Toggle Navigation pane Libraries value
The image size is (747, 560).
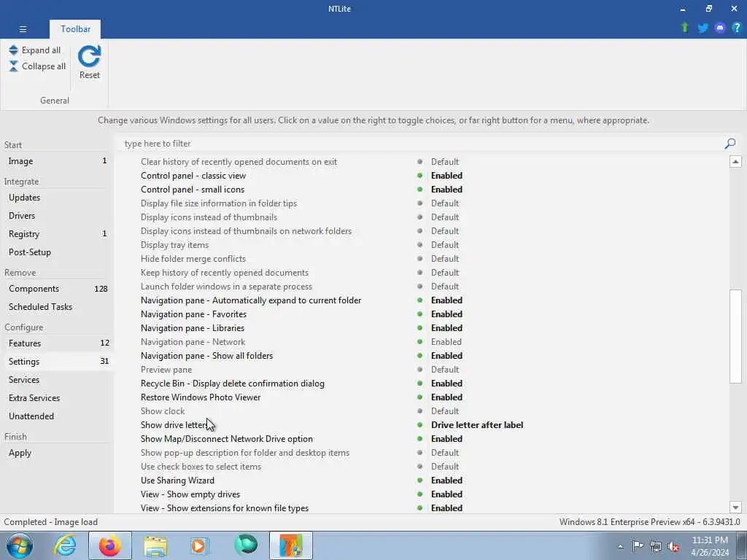point(446,327)
